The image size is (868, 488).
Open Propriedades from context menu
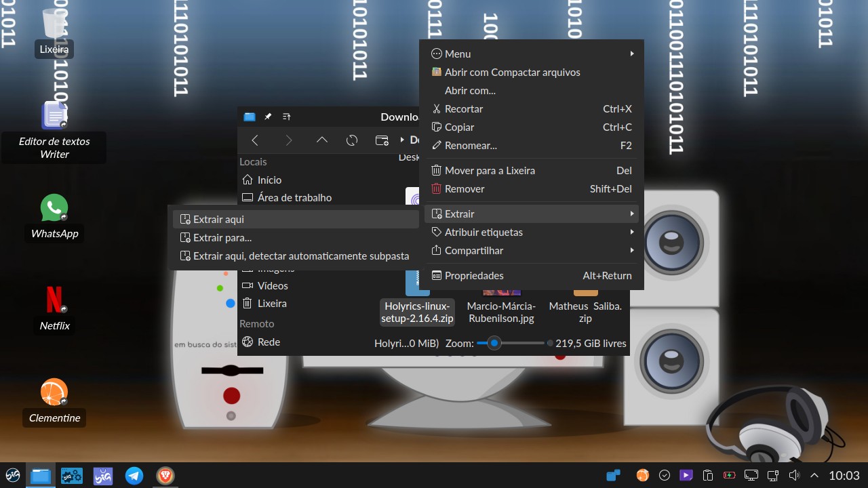click(x=532, y=275)
